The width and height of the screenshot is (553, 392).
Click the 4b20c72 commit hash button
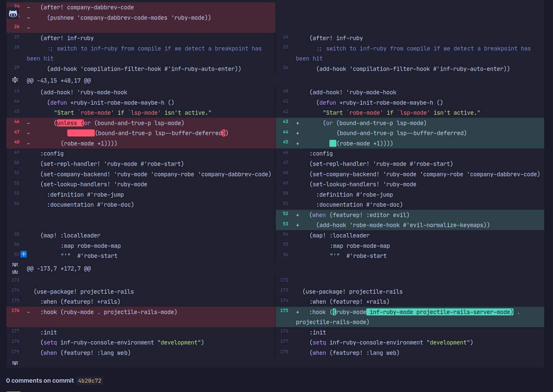[x=89, y=381]
